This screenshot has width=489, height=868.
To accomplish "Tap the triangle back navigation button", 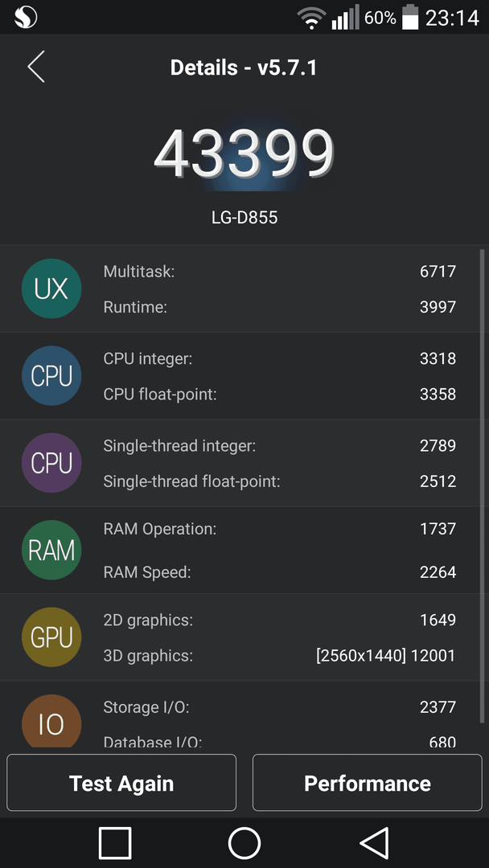I will pyautogui.click(x=374, y=843).
